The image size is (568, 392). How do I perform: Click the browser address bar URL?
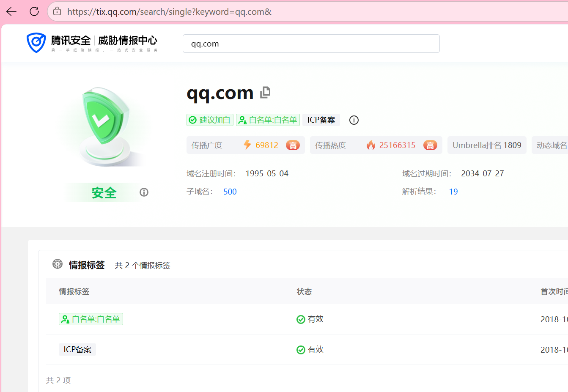point(169,12)
